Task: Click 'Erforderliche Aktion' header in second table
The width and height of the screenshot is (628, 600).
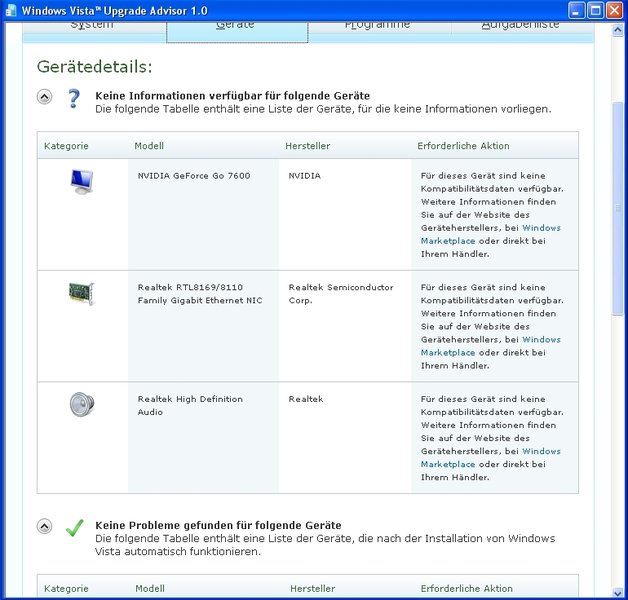Action: [467, 588]
